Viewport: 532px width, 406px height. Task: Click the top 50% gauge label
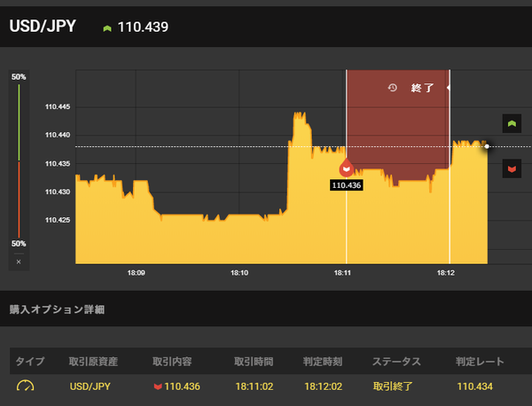pyautogui.click(x=19, y=77)
